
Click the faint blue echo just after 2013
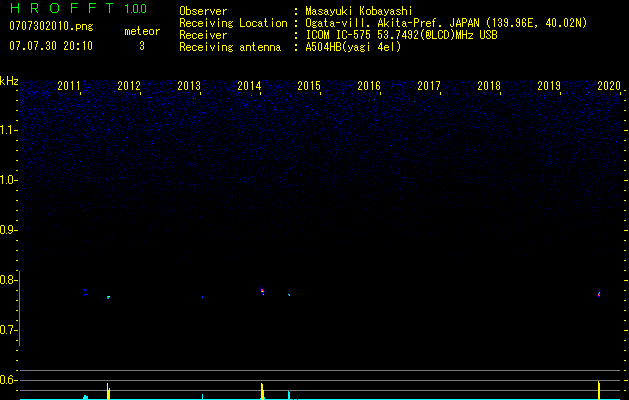click(202, 297)
